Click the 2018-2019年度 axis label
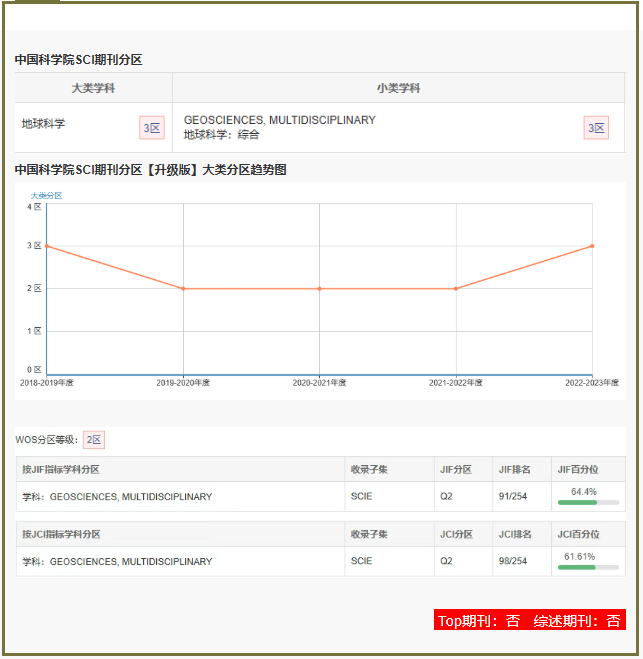Viewport: 643px width, 659px height. (x=47, y=383)
